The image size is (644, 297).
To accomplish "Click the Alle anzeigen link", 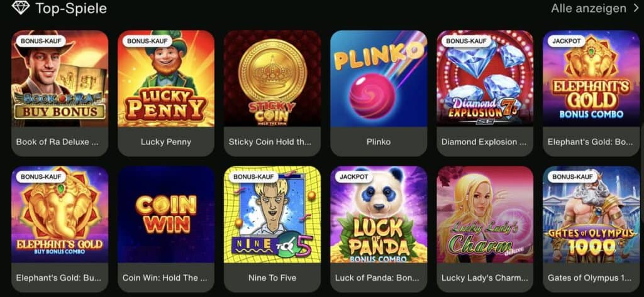I will click(x=589, y=8).
